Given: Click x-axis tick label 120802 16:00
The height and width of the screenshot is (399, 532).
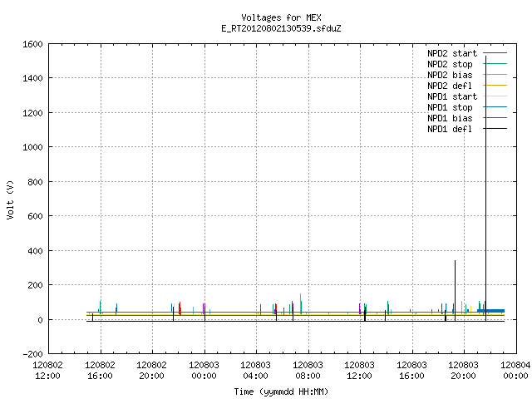Looking at the screenshot, I should coord(100,371).
